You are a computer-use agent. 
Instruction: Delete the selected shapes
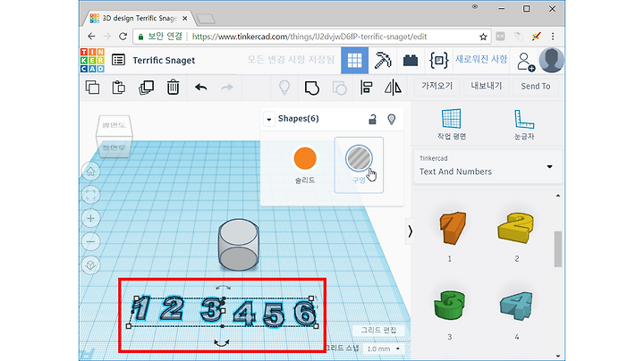coord(173,88)
